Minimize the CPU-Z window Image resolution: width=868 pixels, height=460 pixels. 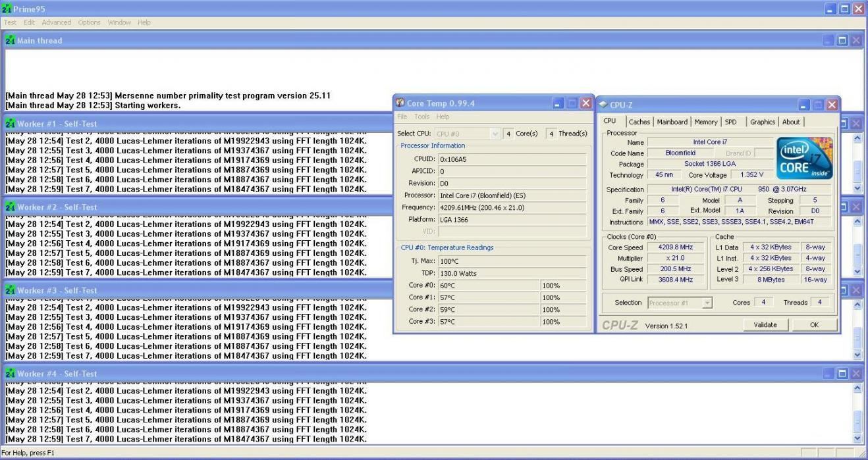coord(804,105)
